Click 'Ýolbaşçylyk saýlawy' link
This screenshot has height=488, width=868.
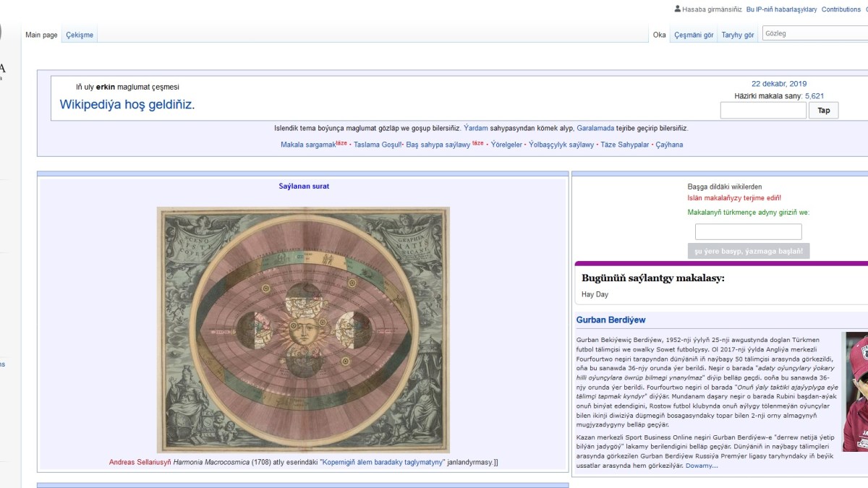[x=561, y=145]
